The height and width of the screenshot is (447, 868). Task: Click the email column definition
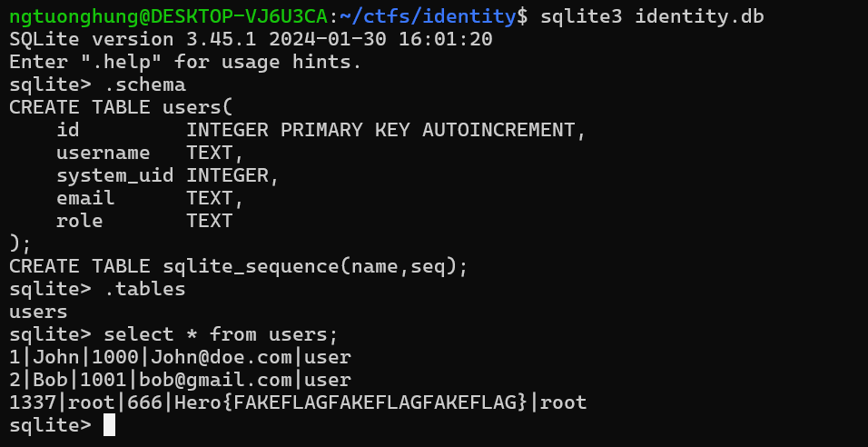coord(150,199)
